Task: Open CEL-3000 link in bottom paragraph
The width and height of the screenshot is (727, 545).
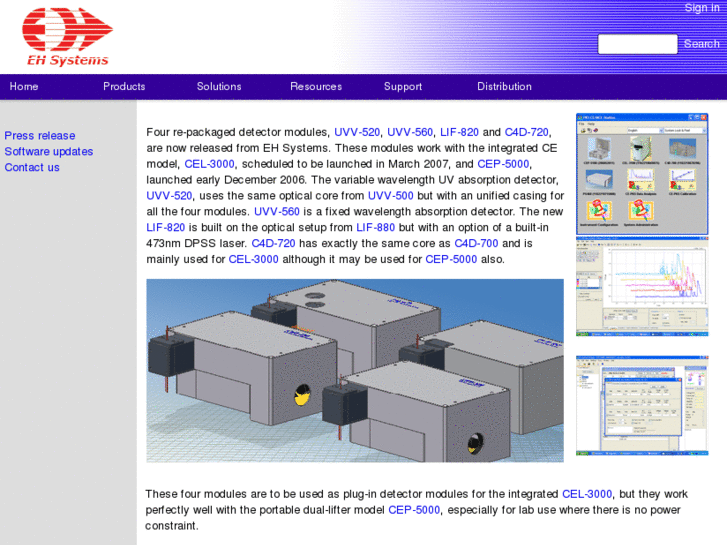Action: [587, 494]
